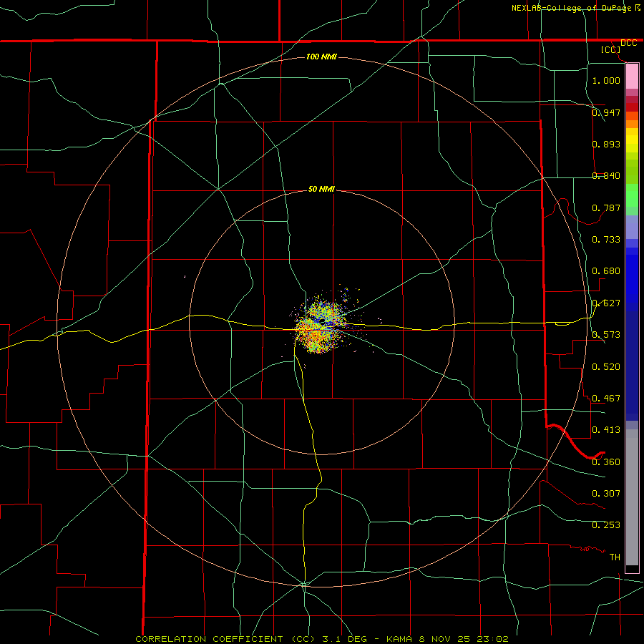Click the 0.680 legend value
Viewport: 644px width, 644px height.
[x=606, y=271]
